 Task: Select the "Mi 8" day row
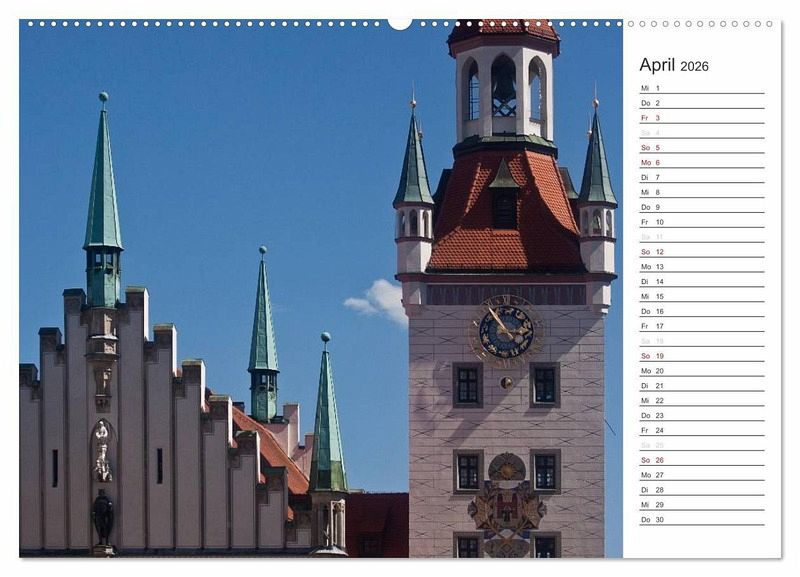[702, 192]
